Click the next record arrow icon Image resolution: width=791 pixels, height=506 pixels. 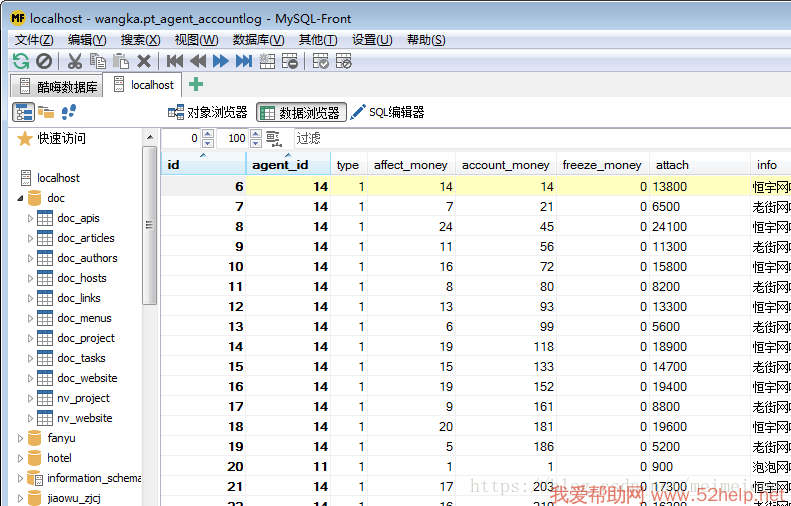tap(221, 61)
